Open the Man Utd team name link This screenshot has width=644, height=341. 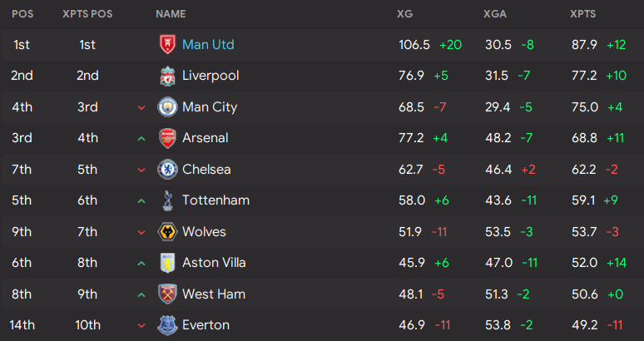[x=208, y=45]
